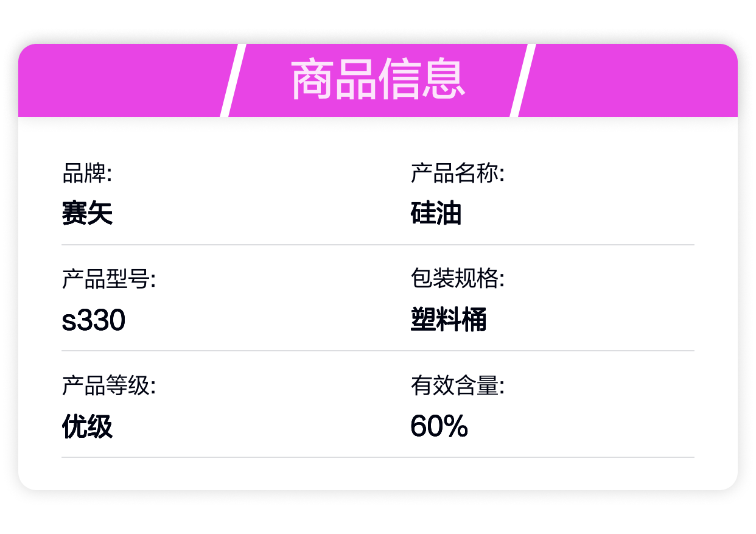This screenshot has width=756, height=534.
Task: Click the product name 硅油
Action: [x=436, y=214]
